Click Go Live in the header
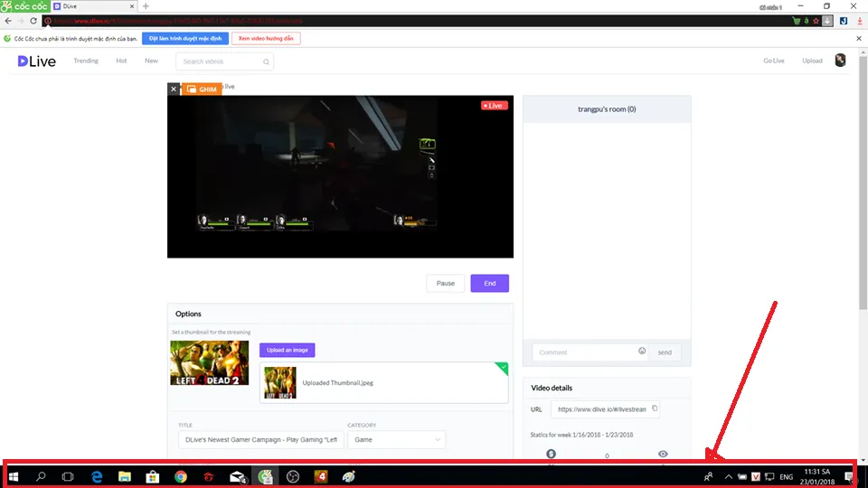This screenshot has width=868, height=488. pos(773,61)
